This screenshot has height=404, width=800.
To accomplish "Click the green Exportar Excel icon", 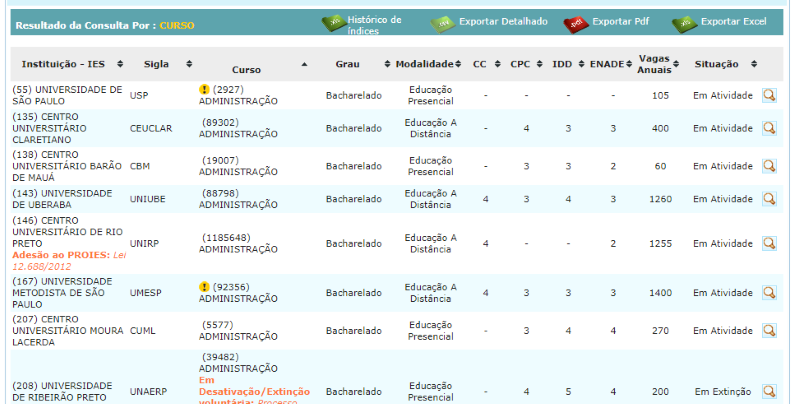I will 684,23.
